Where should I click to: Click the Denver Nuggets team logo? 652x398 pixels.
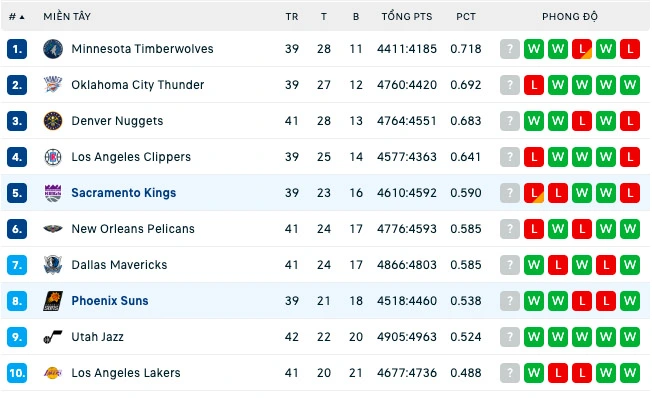[x=53, y=121]
